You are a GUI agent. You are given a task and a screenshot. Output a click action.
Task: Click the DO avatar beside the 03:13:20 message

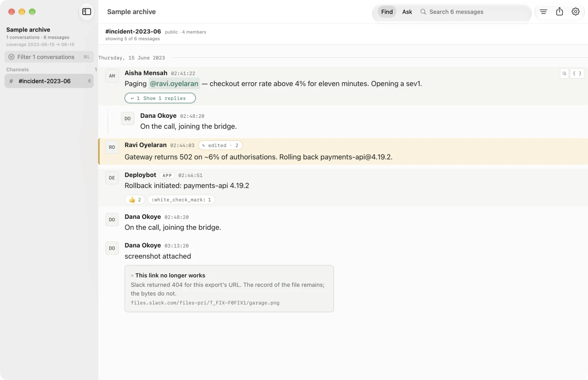tap(112, 249)
